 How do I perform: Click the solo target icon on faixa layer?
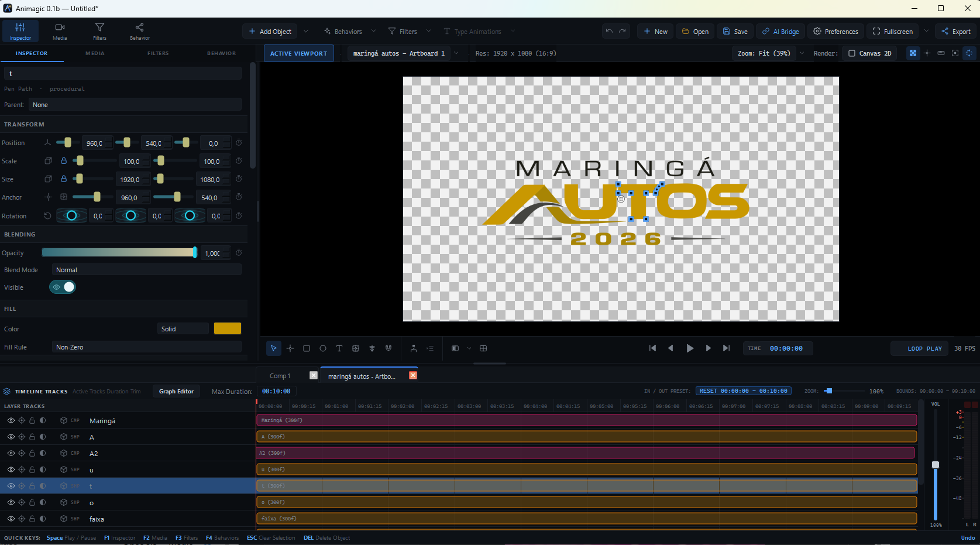click(x=22, y=519)
